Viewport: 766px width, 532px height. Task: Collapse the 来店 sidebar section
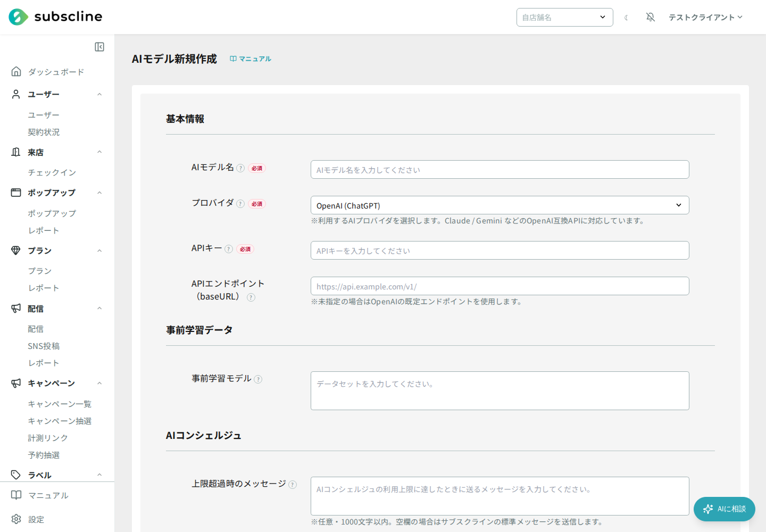point(99,152)
